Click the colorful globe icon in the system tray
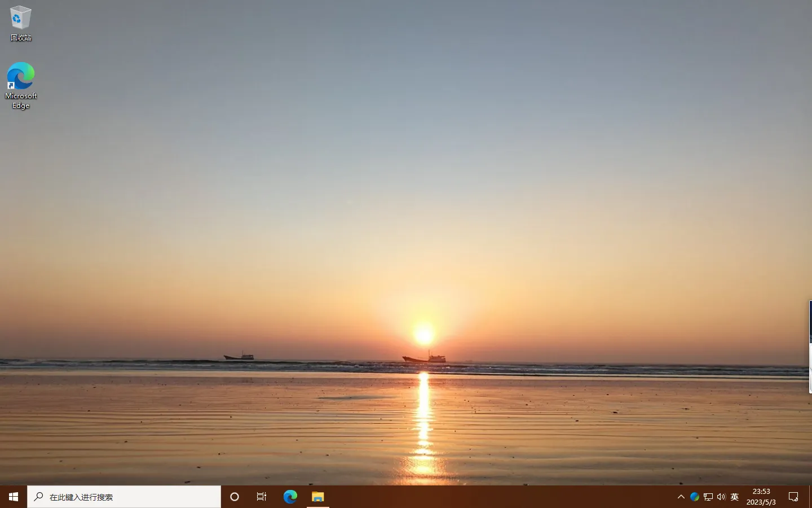812x508 pixels. click(695, 497)
